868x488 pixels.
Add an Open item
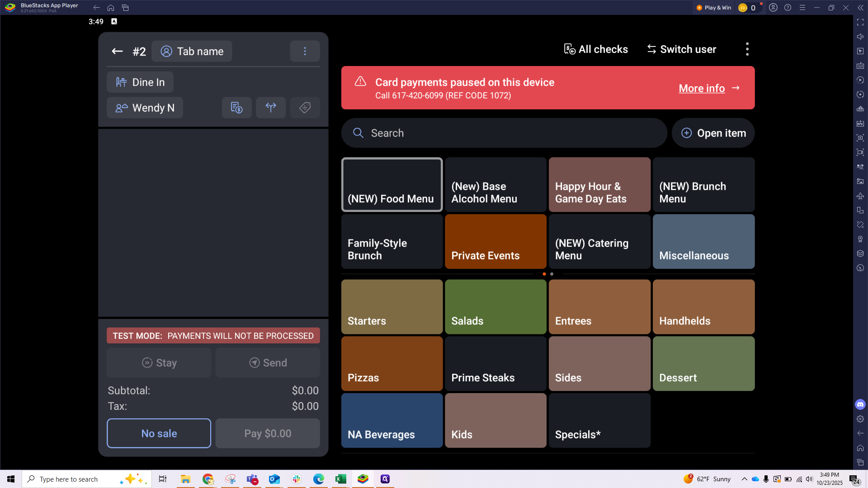coord(713,133)
